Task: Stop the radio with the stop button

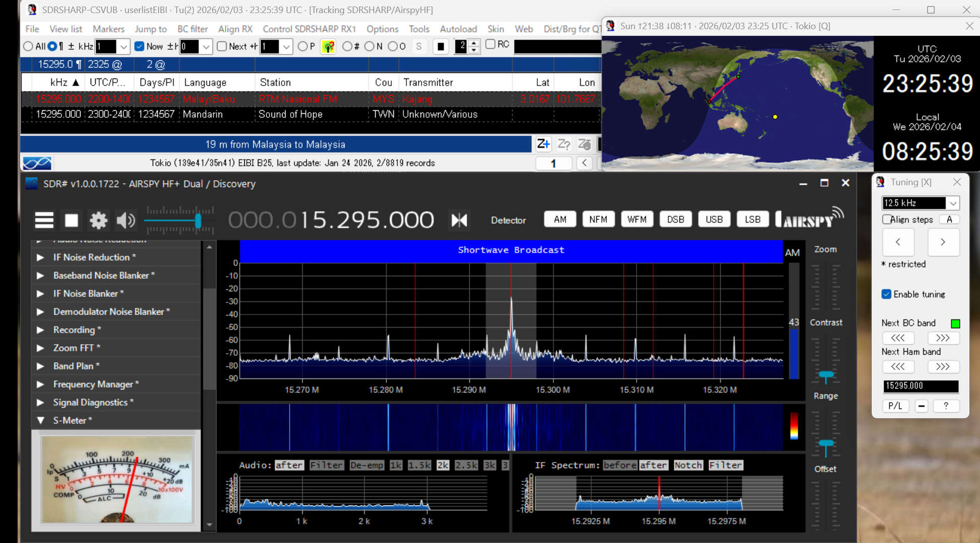Action: coord(72,220)
